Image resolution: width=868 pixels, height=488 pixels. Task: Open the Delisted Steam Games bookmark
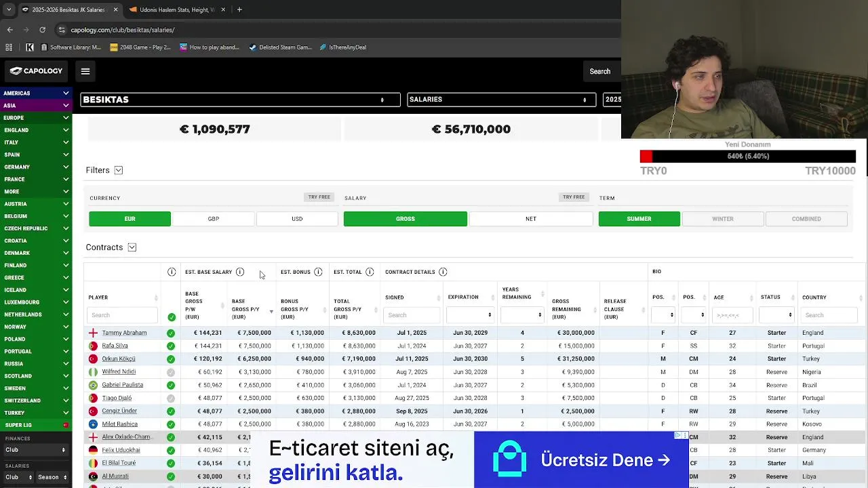[x=280, y=47]
